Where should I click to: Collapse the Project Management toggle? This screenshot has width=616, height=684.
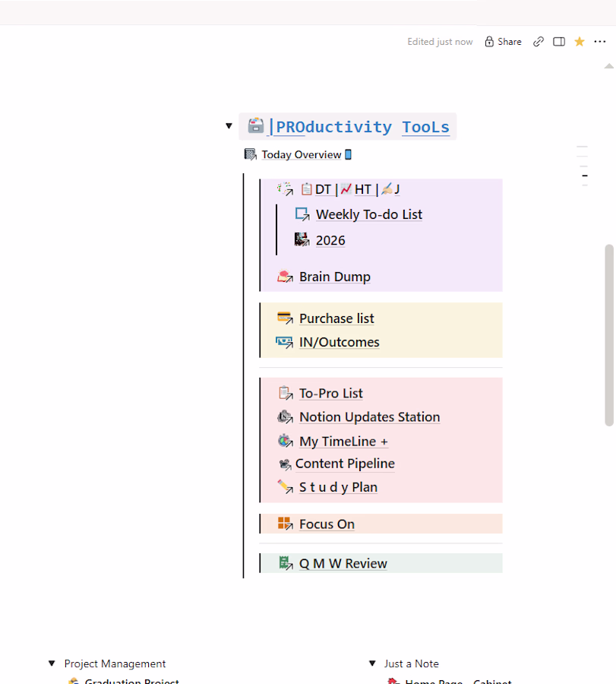click(x=52, y=663)
